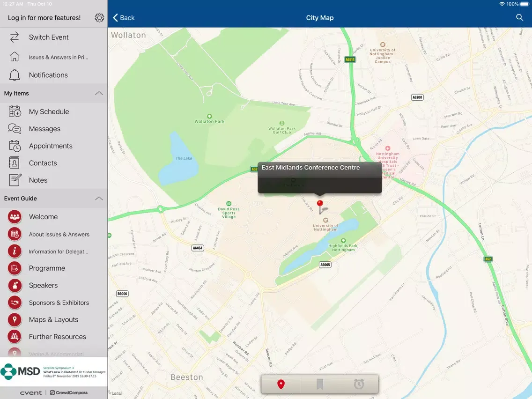Select the red pin locations tab
The image size is (532, 399).
pos(281,384)
